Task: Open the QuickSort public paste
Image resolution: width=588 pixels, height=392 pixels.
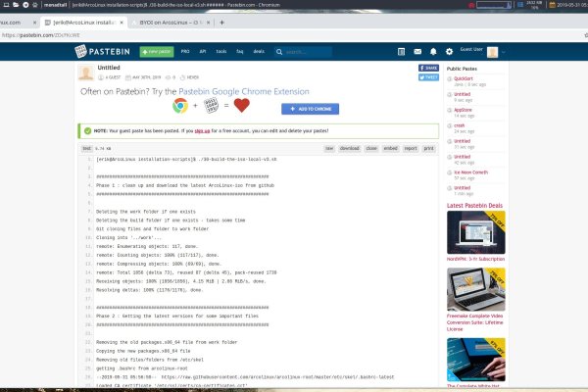Action: point(463,77)
